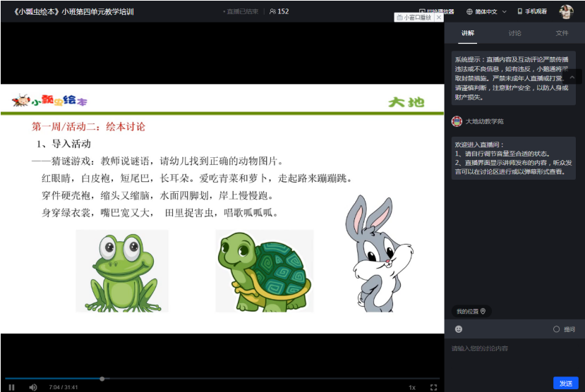Mute the volume speaker icon
585x392 pixels.
(33, 387)
